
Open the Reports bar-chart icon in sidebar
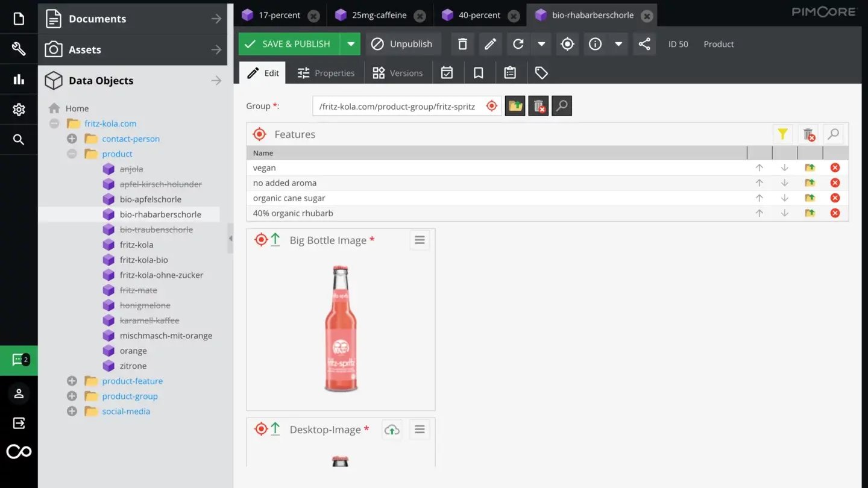[x=18, y=80]
